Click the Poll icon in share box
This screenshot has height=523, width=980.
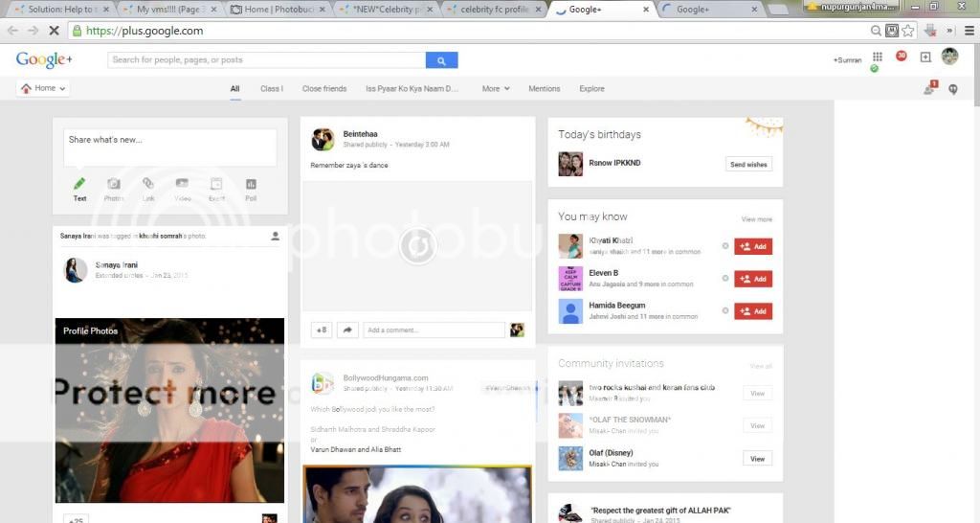click(x=251, y=184)
